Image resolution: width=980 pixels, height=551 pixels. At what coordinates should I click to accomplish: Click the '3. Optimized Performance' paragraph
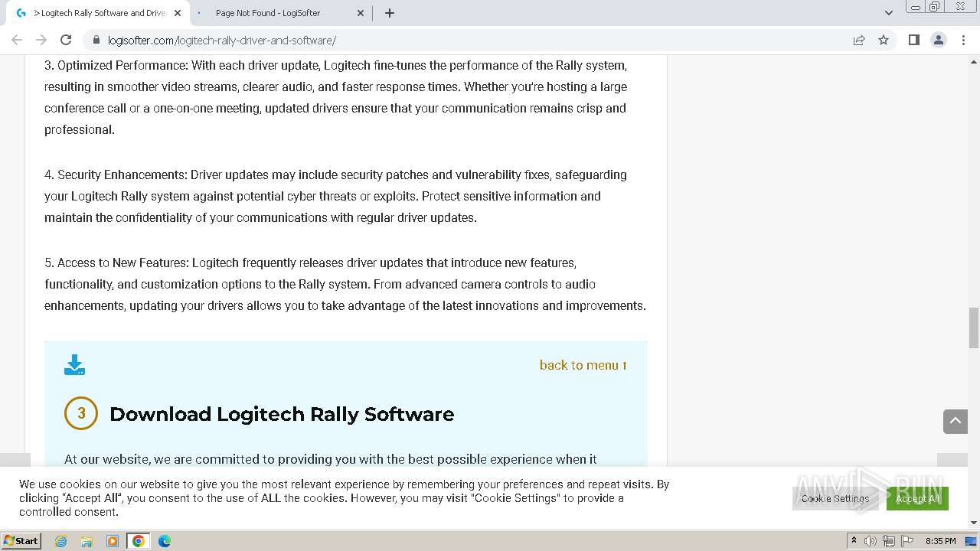336,97
